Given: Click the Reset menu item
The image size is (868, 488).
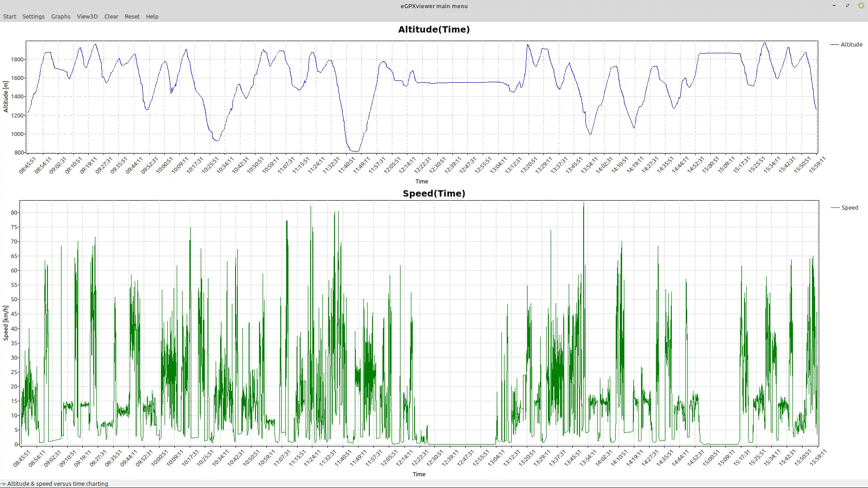Looking at the screenshot, I should pos(132,17).
